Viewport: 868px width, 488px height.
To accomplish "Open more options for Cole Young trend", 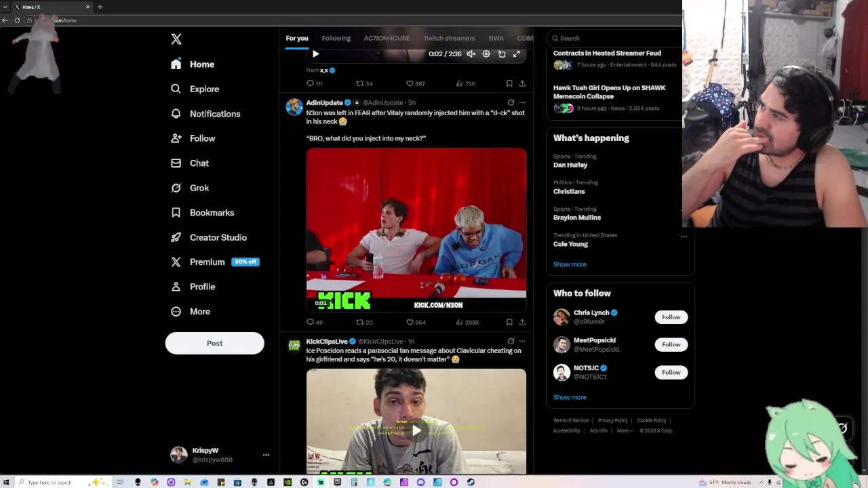I will [x=684, y=237].
